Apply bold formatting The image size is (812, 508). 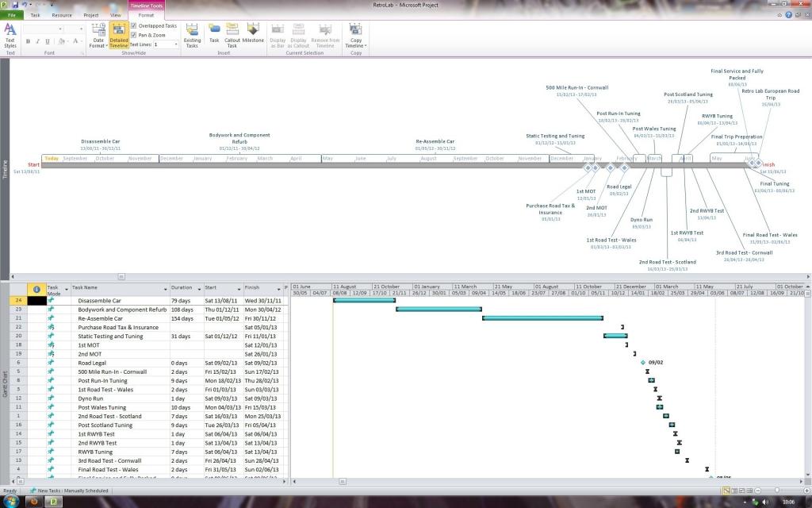point(27,41)
